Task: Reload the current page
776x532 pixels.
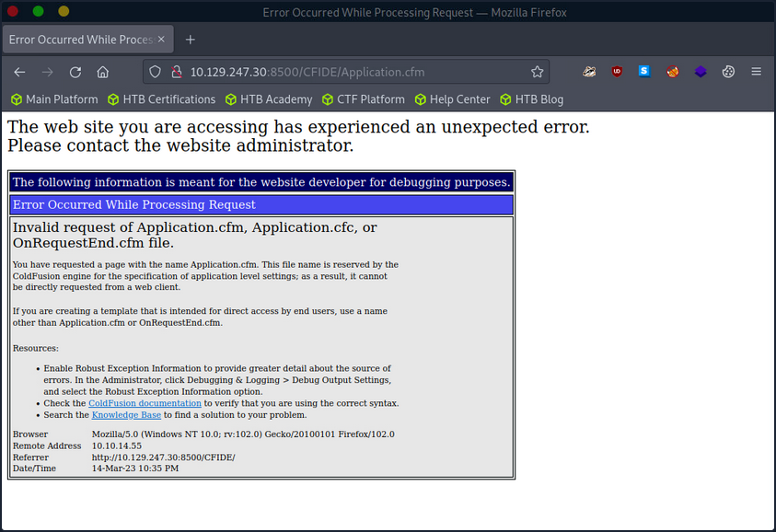Action: coord(75,72)
